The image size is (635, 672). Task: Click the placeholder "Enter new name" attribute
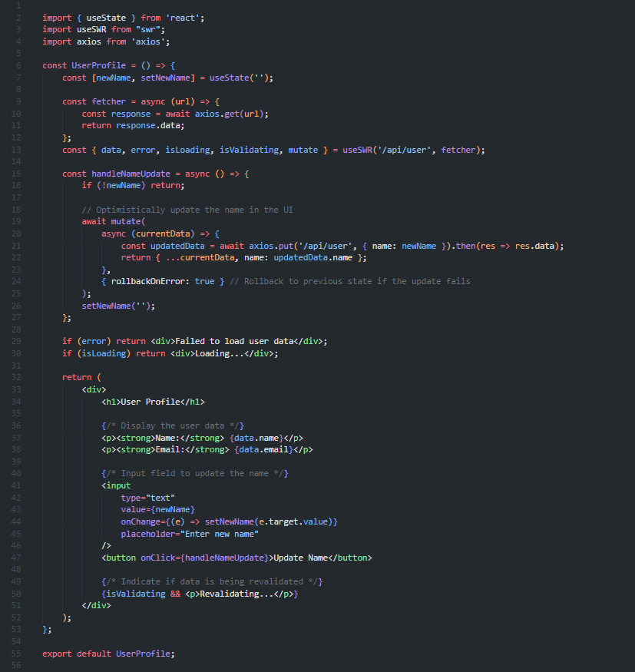coord(190,533)
